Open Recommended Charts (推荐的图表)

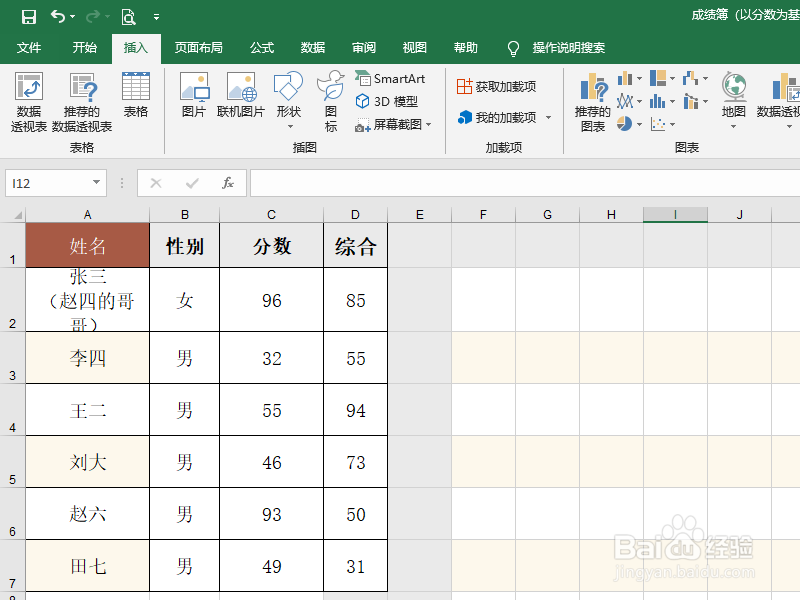[593, 101]
